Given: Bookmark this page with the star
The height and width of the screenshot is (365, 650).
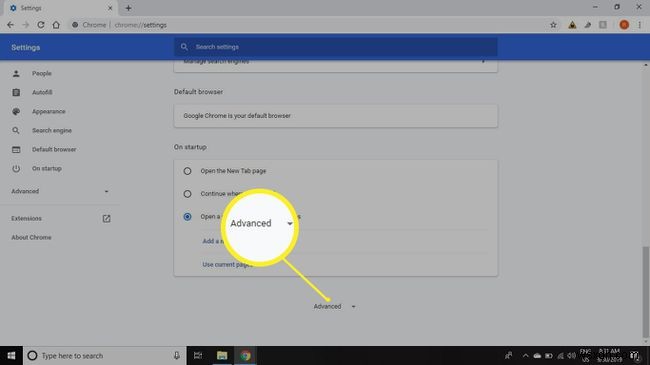Looking at the screenshot, I should pos(553,25).
